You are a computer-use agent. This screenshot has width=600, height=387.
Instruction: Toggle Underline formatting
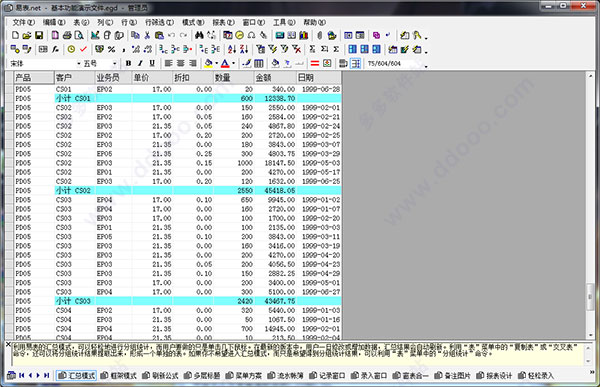tap(152, 63)
